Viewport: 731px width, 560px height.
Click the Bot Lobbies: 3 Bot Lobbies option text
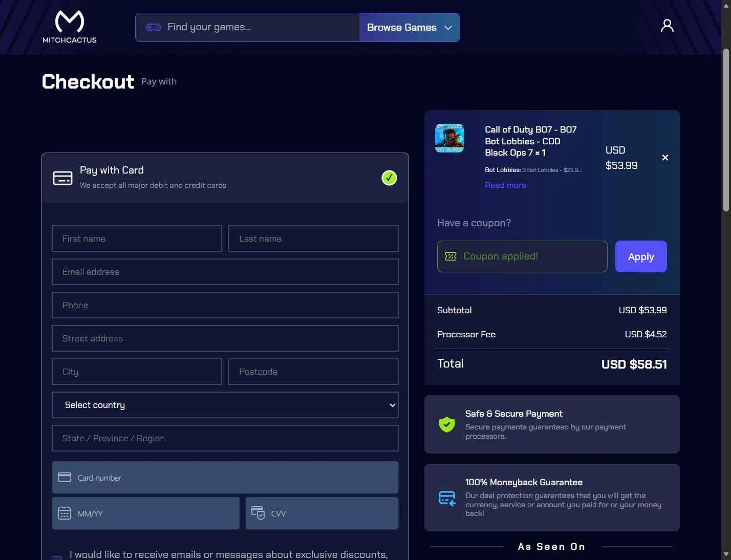(533, 170)
